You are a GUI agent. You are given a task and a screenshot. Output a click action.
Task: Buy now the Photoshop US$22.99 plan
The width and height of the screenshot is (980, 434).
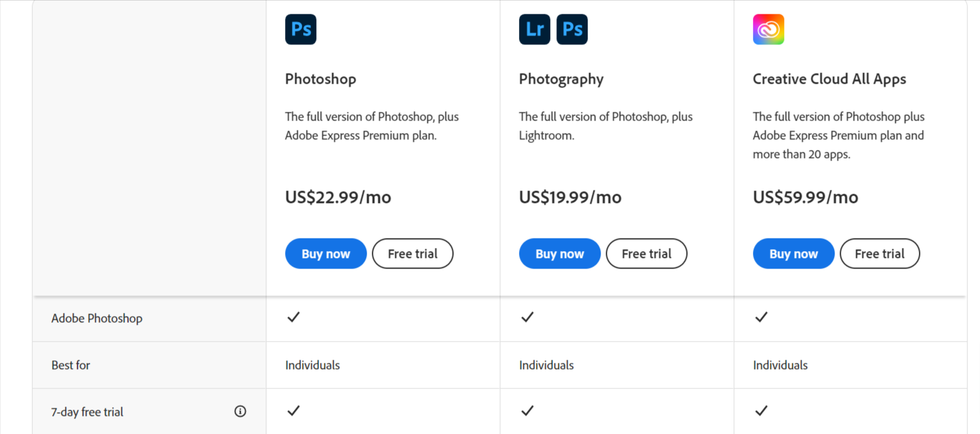(x=326, y=254)
